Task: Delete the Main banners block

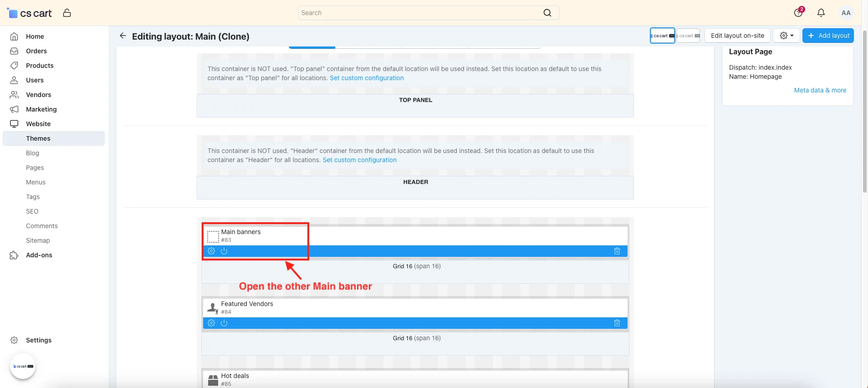Action: click(617, 251)
